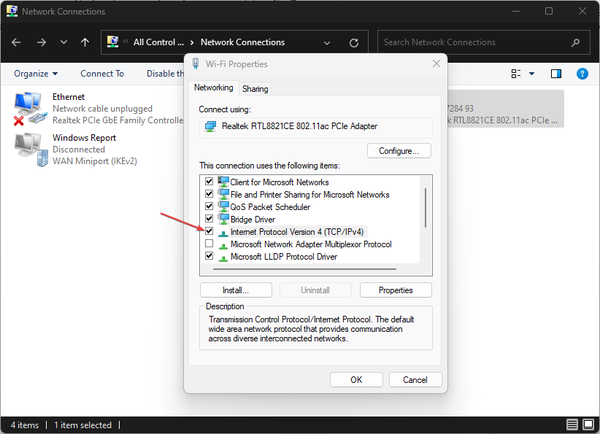Viewport: 600px width, 434px height.
Task: Uncheck File and Printer Sharing checkbox
Action: 209,194
